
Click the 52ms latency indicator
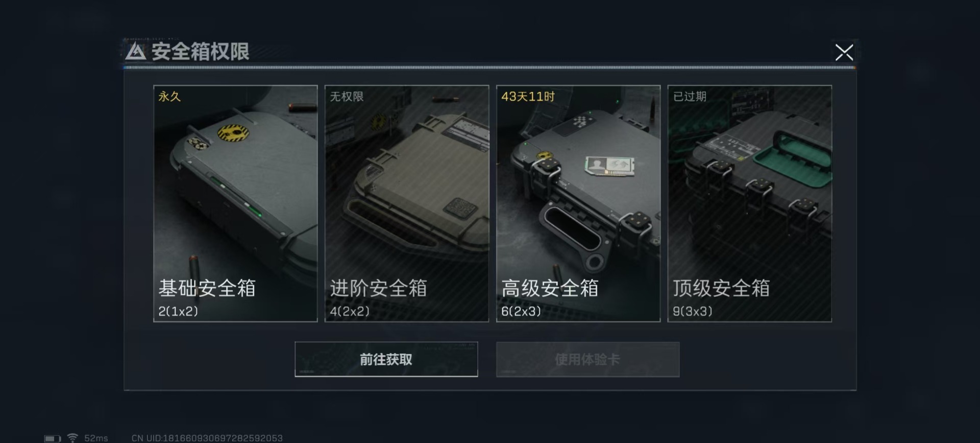point(96,438)
